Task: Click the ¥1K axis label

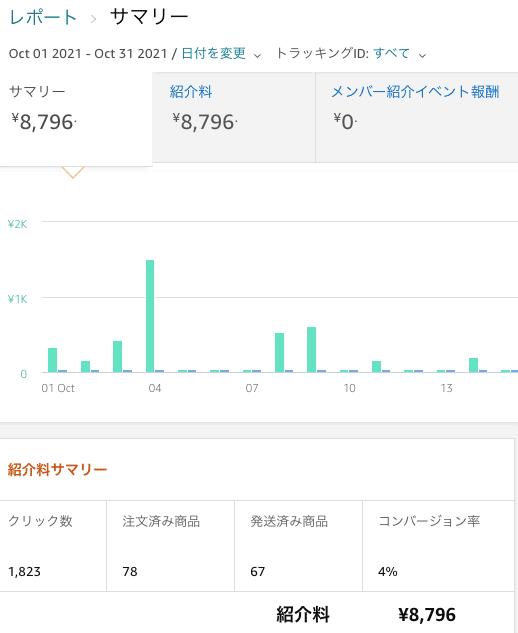Action: [x=18, y=299]
